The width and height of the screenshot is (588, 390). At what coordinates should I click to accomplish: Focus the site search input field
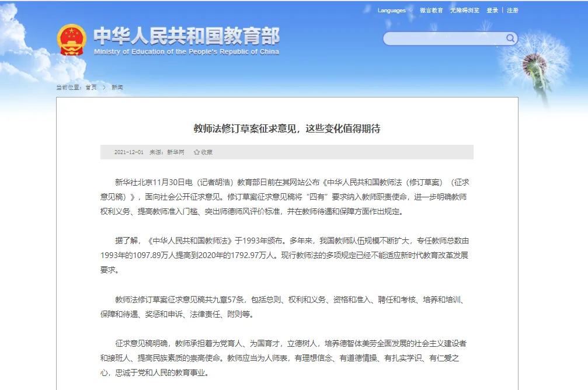[x=444, y=39]
